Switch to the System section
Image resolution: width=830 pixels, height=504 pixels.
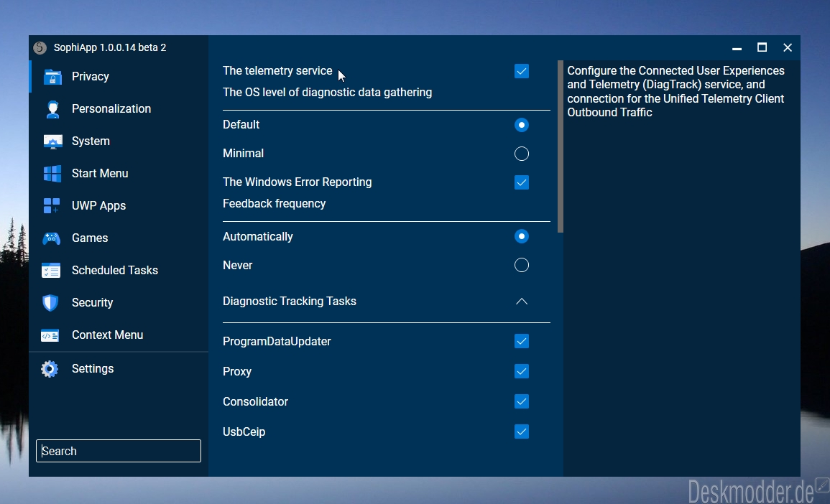click(x=119, y=141)
